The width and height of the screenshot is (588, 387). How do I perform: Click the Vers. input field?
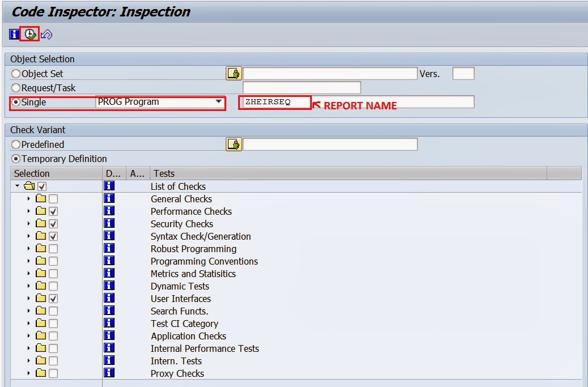point(463,73)
